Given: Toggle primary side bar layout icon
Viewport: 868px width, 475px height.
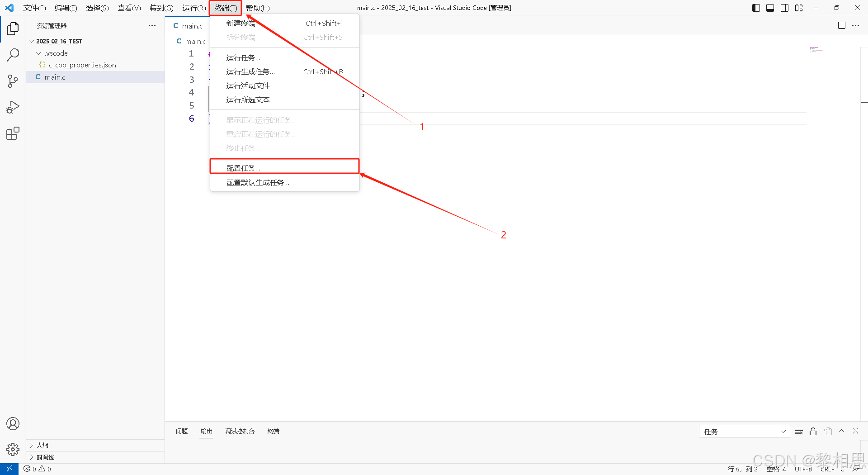Looking at the screenshot, I should pyautogui.click(x=756, y=8).
